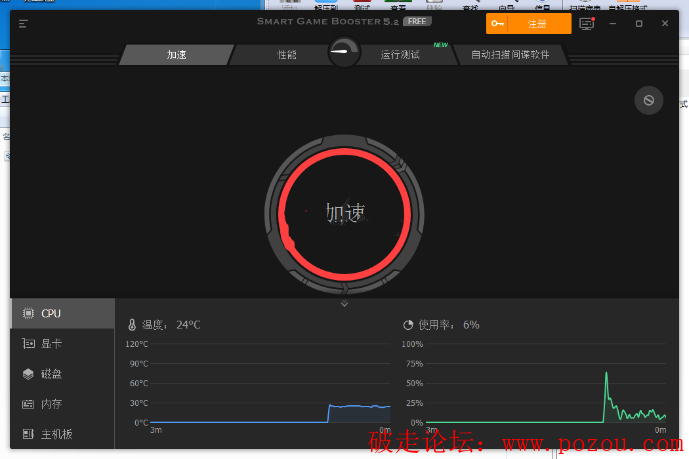The height and width of the screenshot is (459, 689).
Task: Click the feedback message icon with red dot
Action: [x=587, y=23]
